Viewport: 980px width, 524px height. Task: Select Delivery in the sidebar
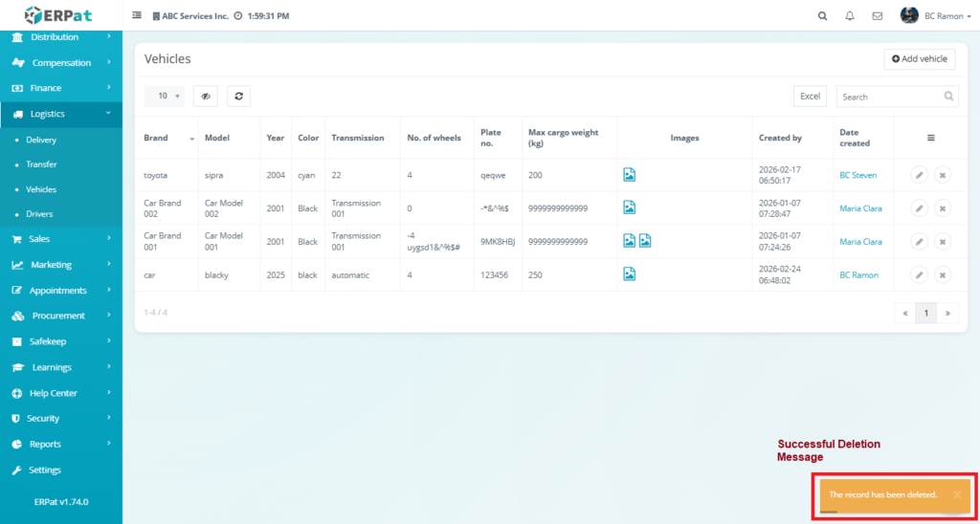(x=41, y=140)
